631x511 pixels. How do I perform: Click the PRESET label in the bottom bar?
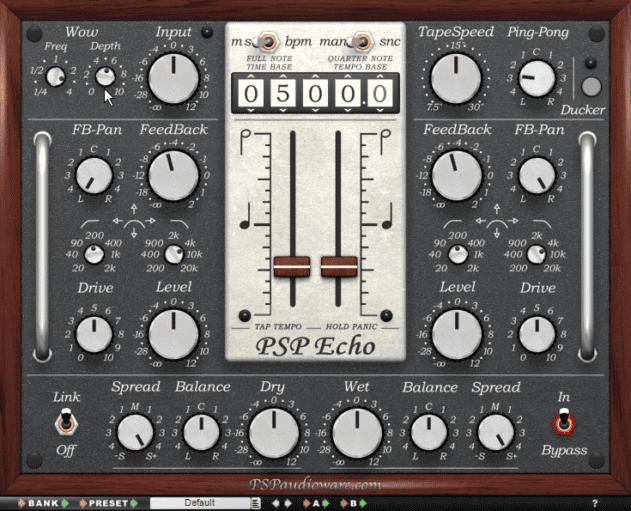pos(108,503)
